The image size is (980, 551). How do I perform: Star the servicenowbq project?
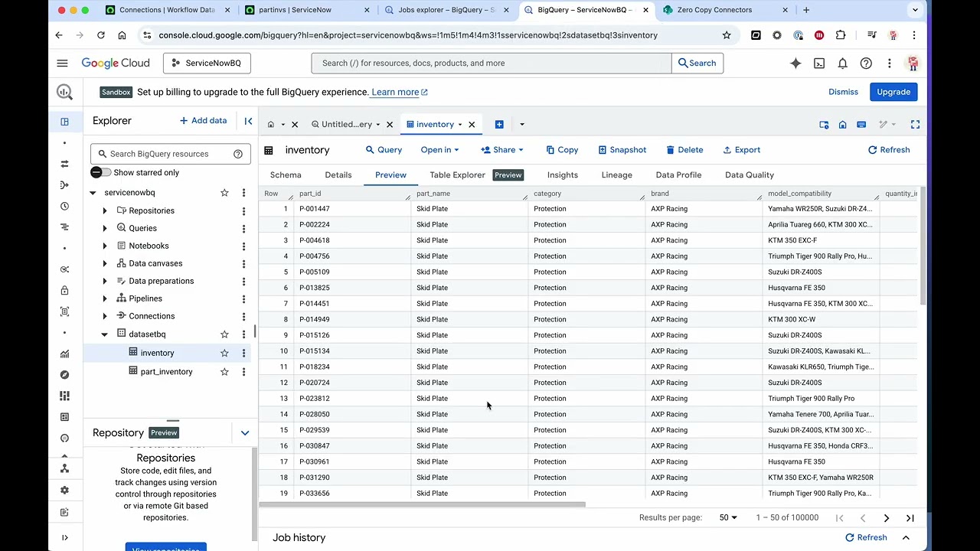point(224,193)
